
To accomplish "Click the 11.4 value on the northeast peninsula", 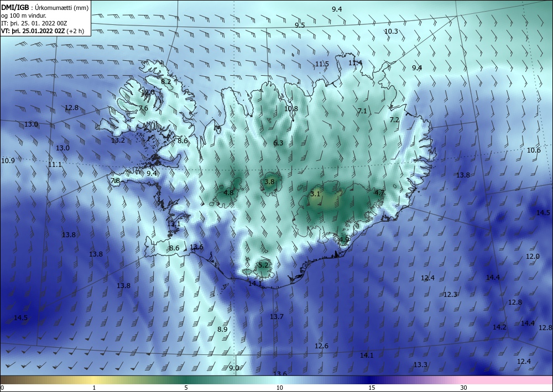I will click(355, 62).
